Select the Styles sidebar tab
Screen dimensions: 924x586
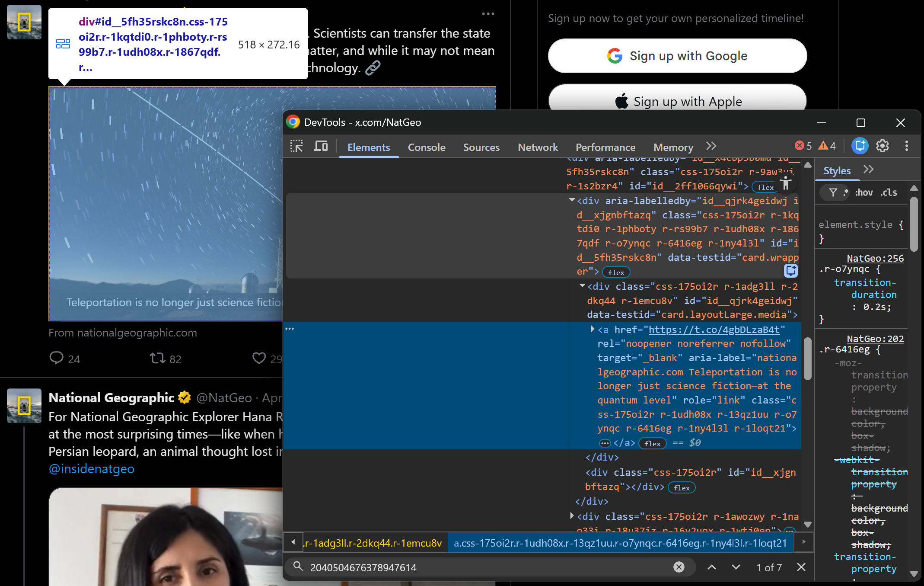pos(837,171)
